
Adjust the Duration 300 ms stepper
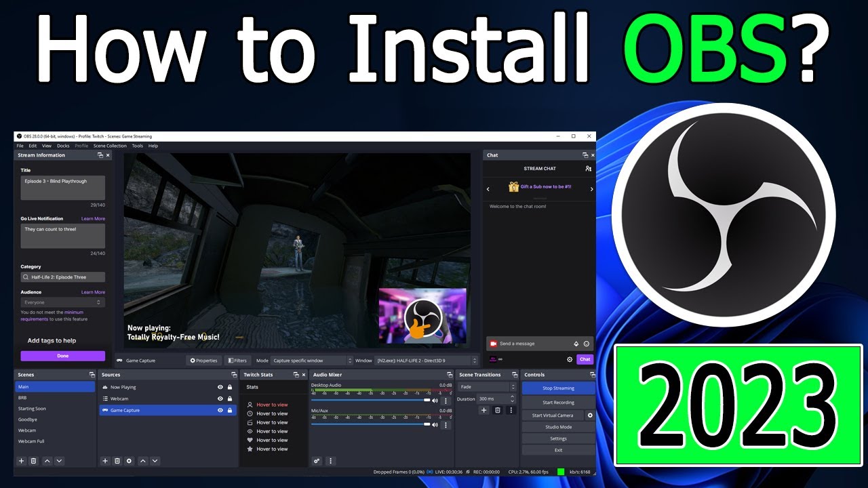(513, 399)
